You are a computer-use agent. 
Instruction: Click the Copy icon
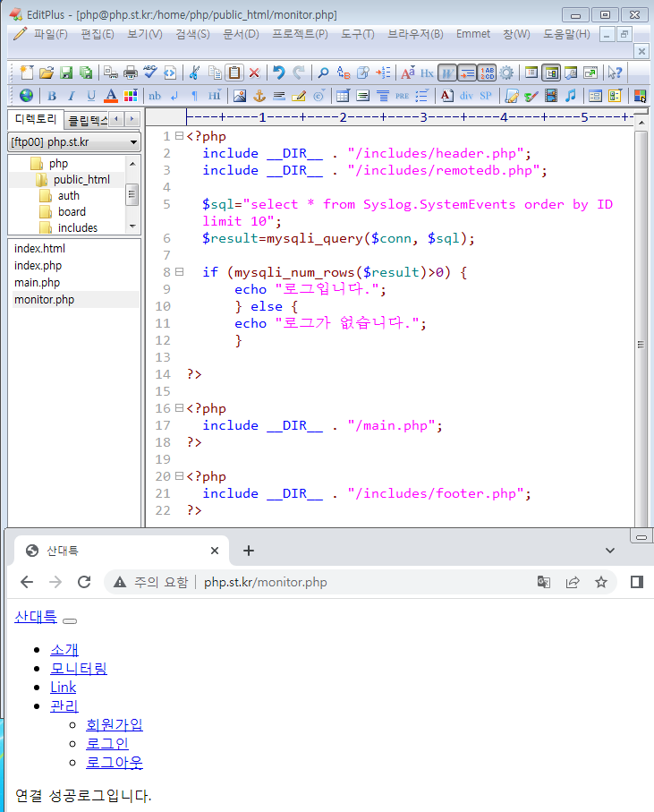[215, 73]
